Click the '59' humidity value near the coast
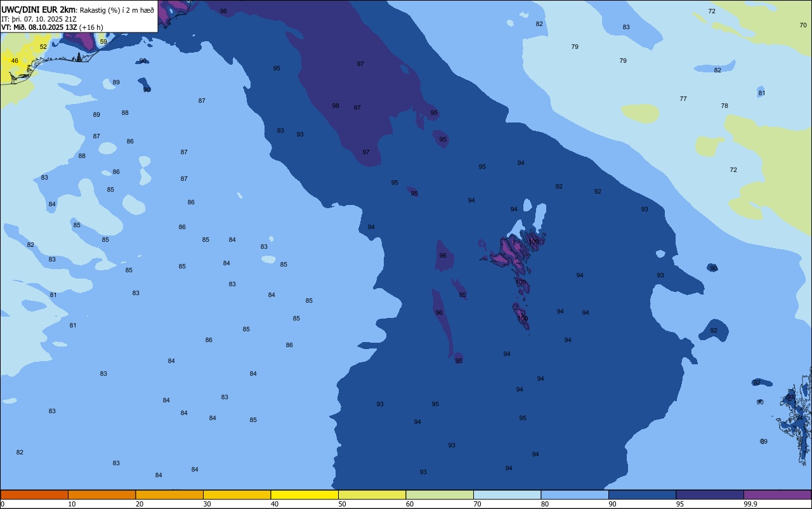 [x=103, y=42]
